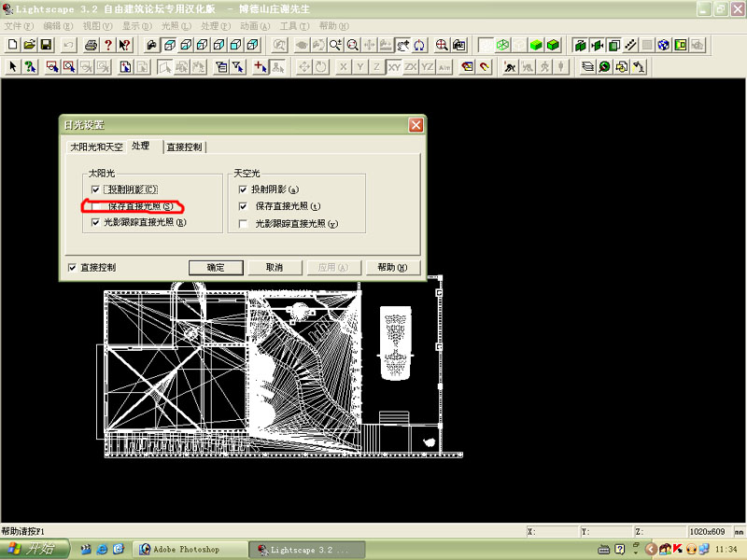The width and height of the screenshot is (747, 560).
Task: Switch to the 太阳光和天空 tab
Action: pyautogui.click(x=96, y=147)
